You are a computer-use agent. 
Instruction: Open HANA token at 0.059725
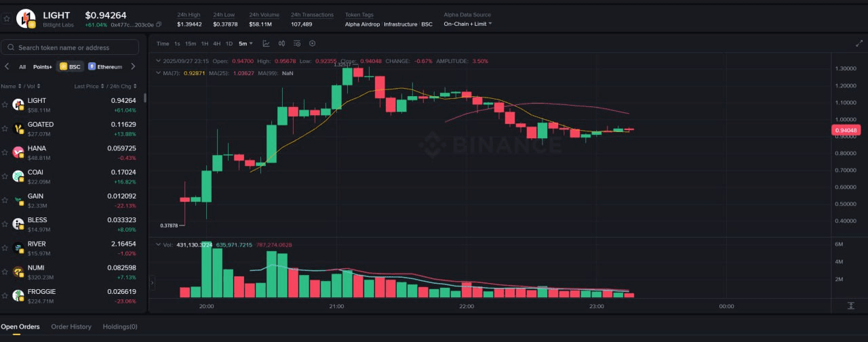pos(73,152)
